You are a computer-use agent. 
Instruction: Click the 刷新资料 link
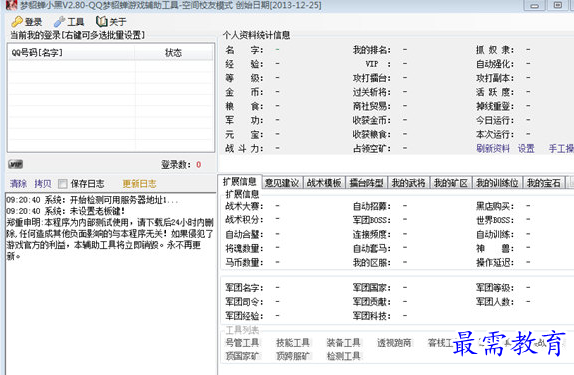pyautogui.click(x=493, y=148)
